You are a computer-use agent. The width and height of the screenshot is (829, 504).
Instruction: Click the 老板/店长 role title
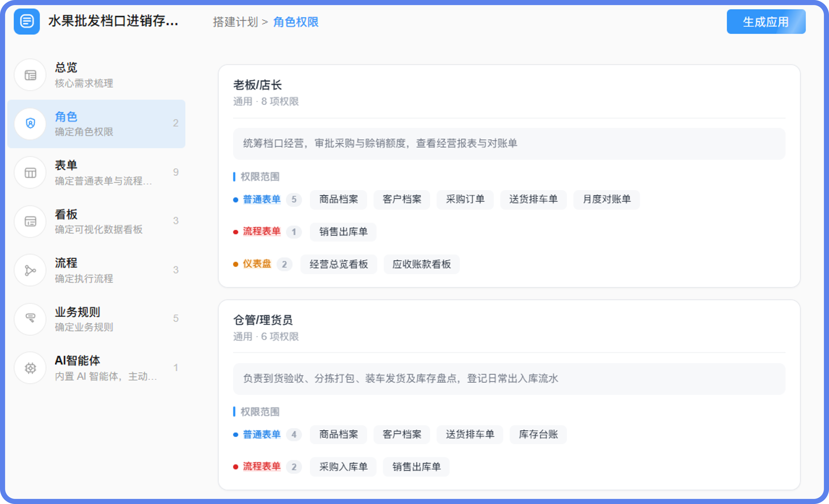coord(258,85)
